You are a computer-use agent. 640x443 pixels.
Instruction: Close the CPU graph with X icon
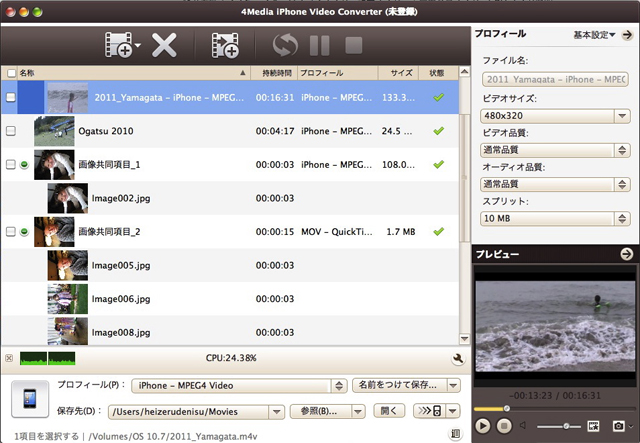point(9,358)
